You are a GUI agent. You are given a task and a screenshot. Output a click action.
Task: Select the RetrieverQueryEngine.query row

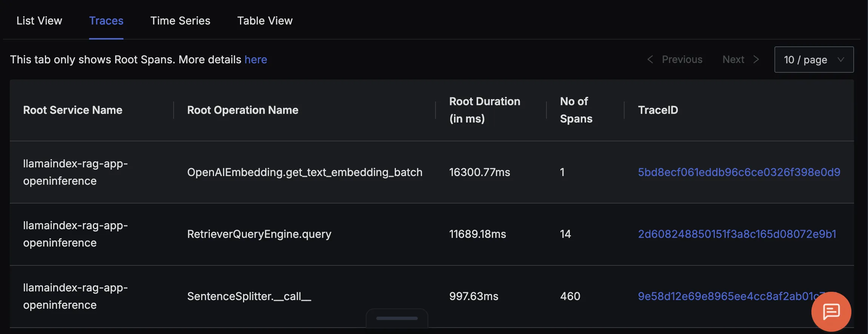(x=432, y=234)
